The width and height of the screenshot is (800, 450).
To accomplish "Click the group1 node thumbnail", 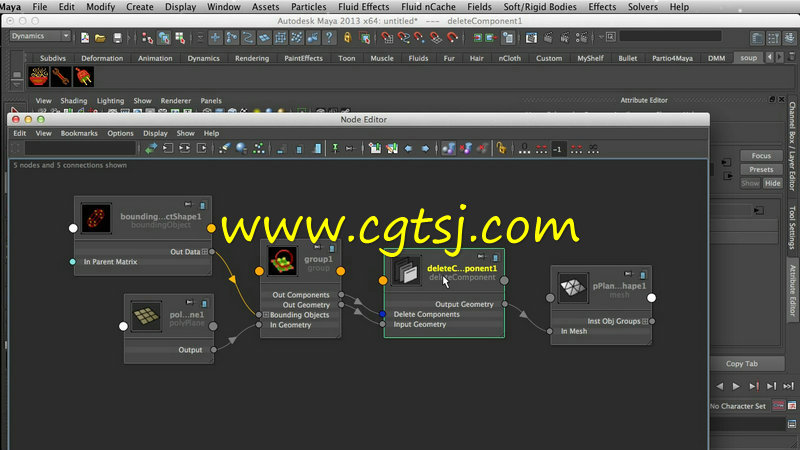I will point(282,261).
